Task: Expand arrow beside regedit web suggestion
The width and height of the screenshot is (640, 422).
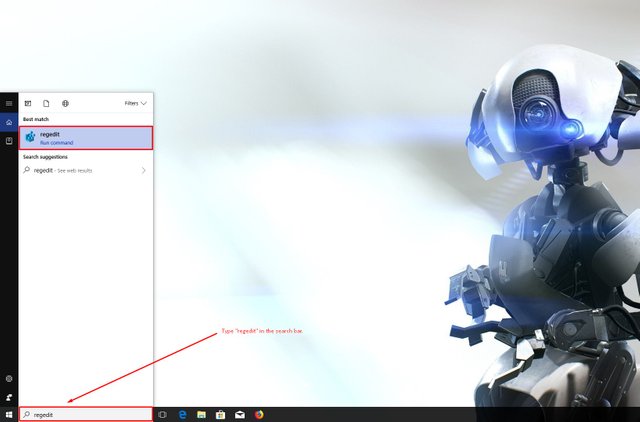Action: click(143, 170)
